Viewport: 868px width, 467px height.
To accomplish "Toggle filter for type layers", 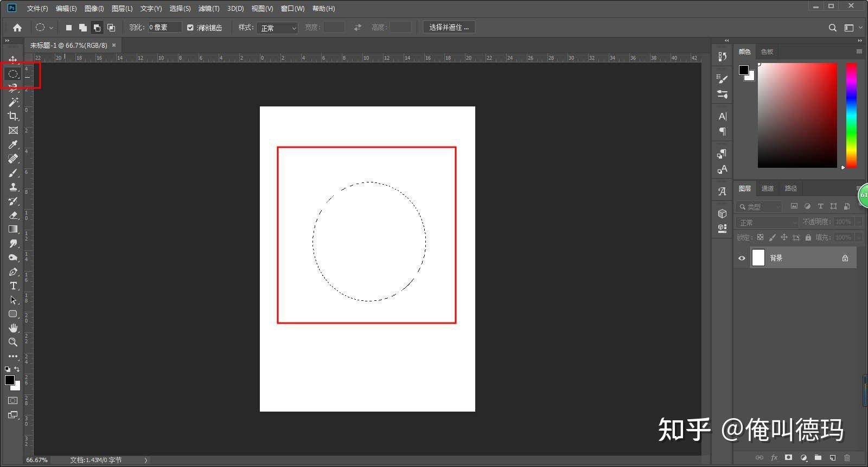I will 820,206.
